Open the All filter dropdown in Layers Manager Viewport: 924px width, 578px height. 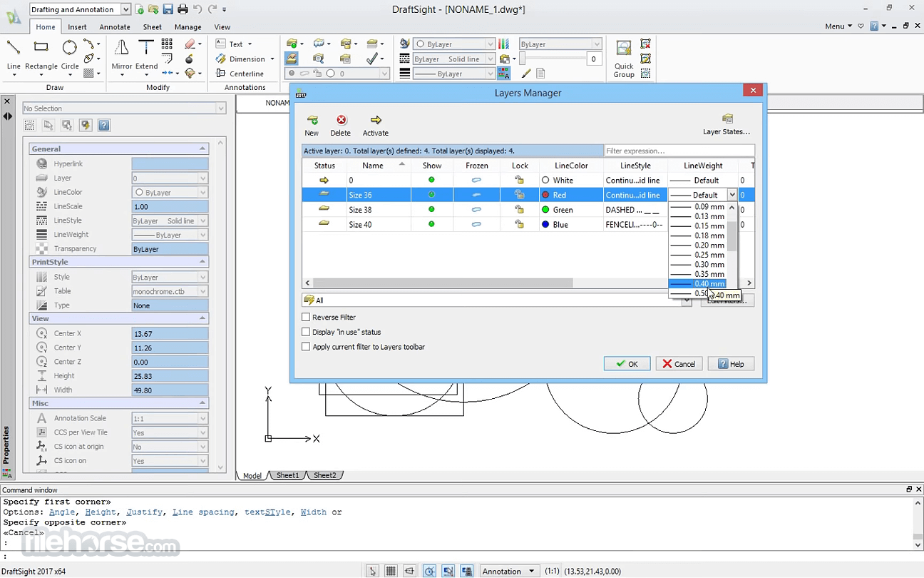(x=687, y=300)
